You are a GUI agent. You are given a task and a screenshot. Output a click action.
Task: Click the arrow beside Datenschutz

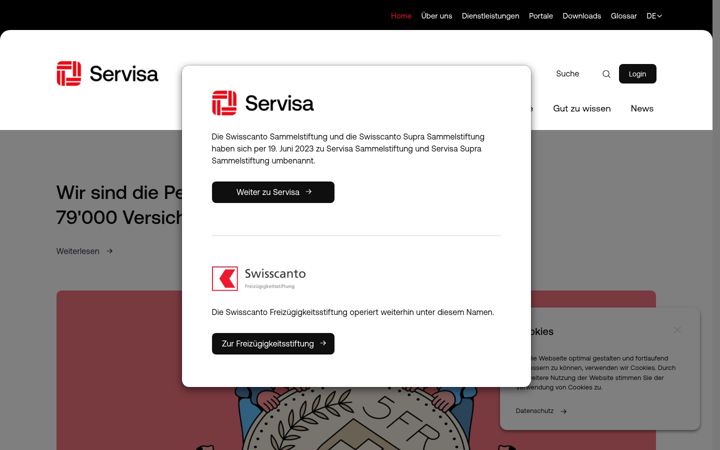[x=563, y=411]
